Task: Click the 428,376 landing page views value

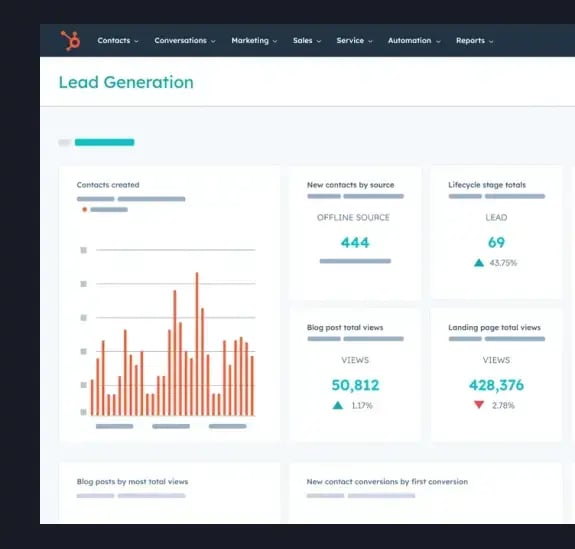Action: click(x=497, y=385)
